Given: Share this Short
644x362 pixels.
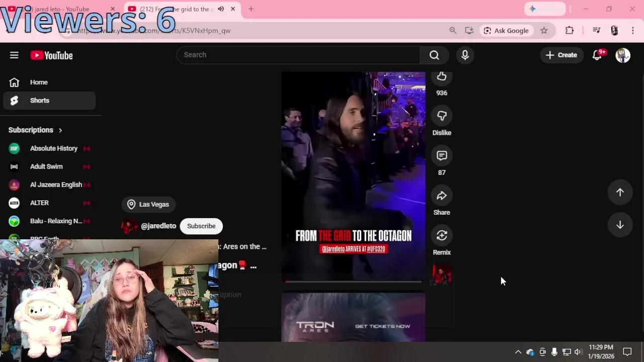Looking at the screenshot, I should (x=442, y=196).
